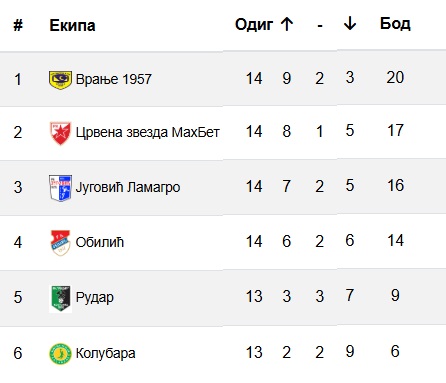Click the dash draws column header
The width and height of the screenshot is (446, 383).
pos(320,26)
